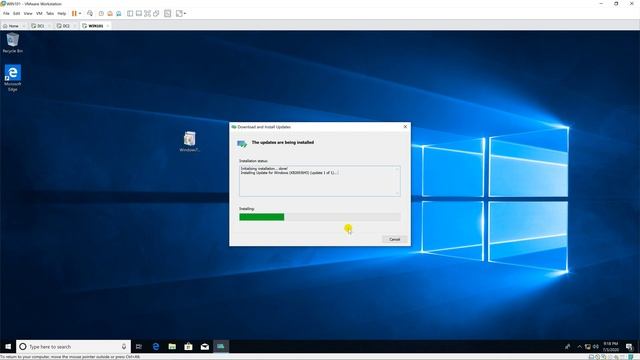Enter full screen mode via toolbar icon

[147, 13]
